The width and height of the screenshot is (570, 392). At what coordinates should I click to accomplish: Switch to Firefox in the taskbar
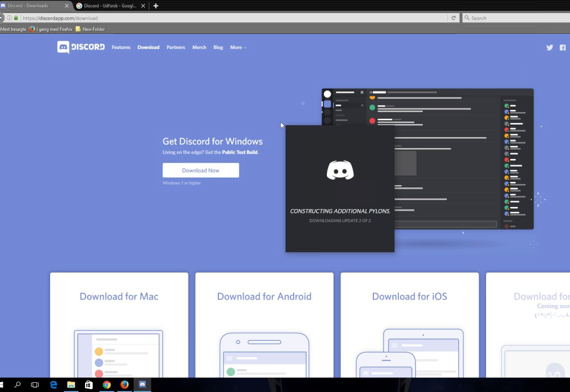coord(124,384)
